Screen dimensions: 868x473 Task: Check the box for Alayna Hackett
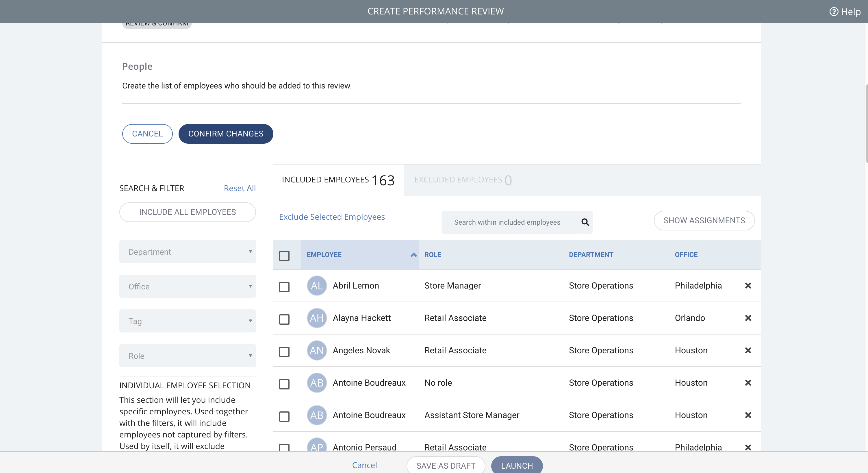284,319
